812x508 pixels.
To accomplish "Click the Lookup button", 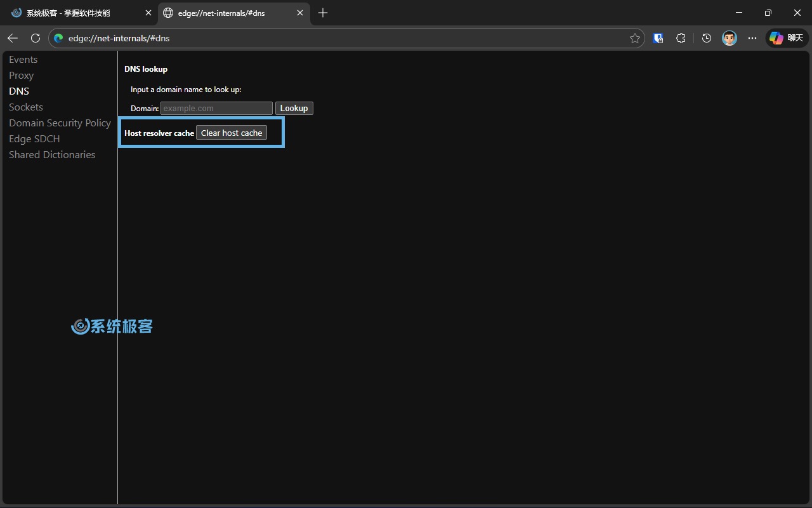I will [x=294, y=108].
